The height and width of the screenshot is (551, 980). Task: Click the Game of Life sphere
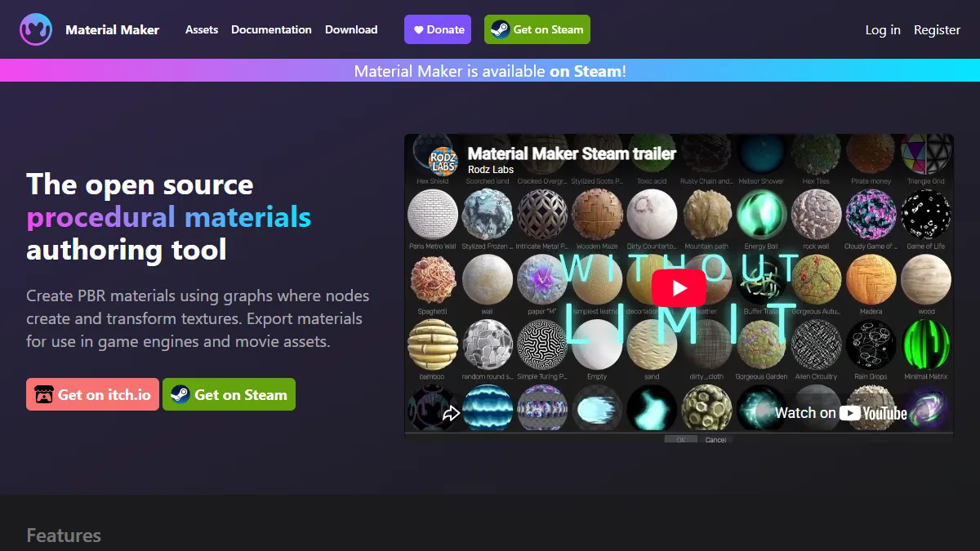[x=926, y=215]
